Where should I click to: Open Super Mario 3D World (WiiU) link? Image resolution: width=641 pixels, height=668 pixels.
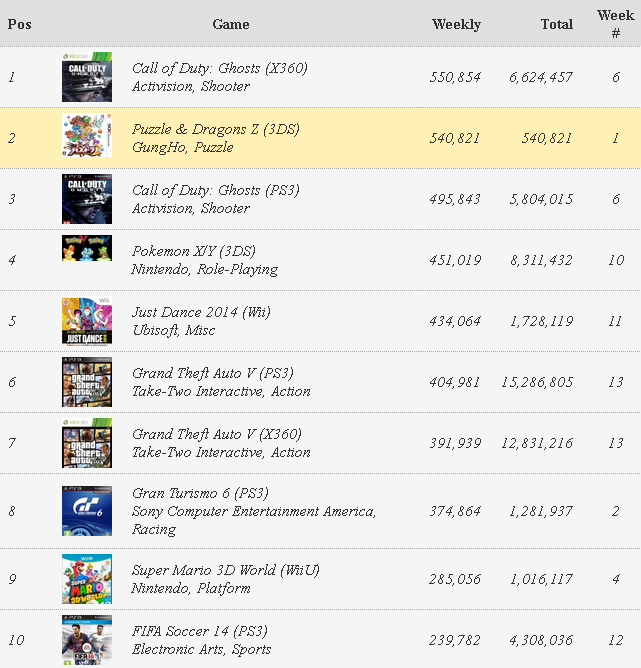[226, 570]
